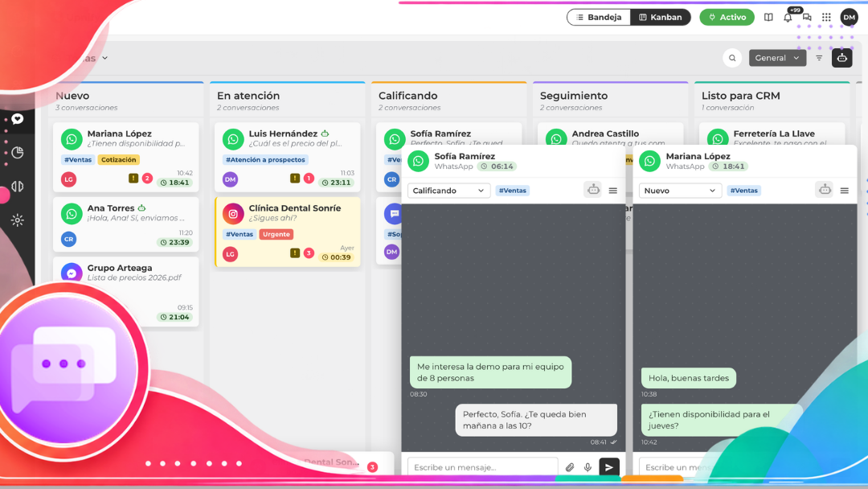The height and width of the screenshot is (489, 868).
Task: Open Andrea Castillo conversation card
Action: [611, 134]
